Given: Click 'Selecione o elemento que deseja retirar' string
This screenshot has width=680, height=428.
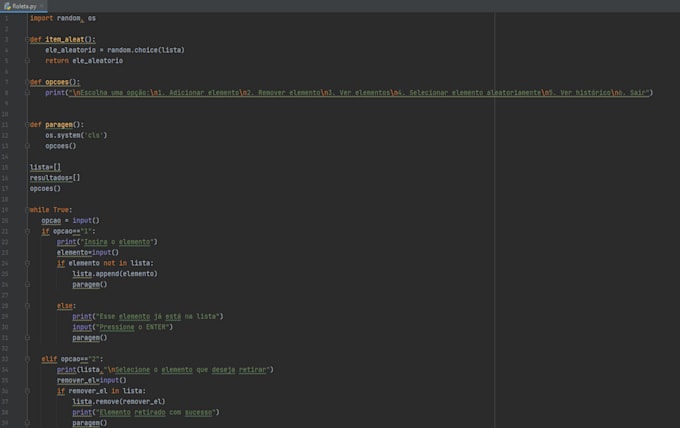Looking at the screenshot, I should coord(189,370).
